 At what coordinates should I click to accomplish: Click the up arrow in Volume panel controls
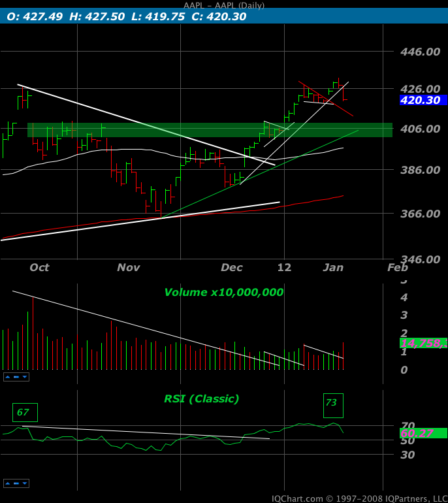tap(8, 377)
